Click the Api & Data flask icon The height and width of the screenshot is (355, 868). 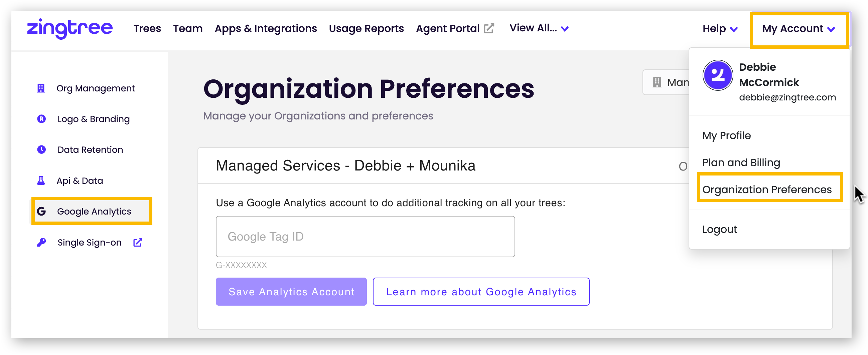pyautogui.click(x=41, y=181)
